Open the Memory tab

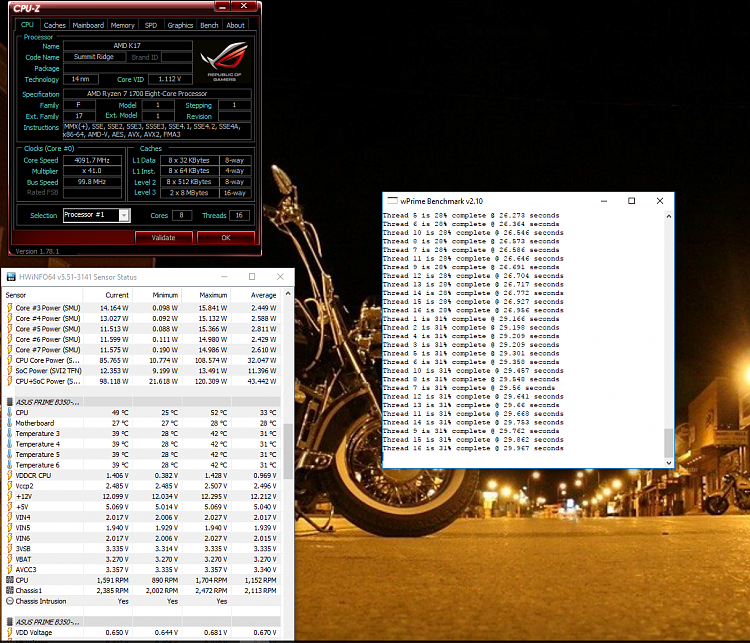pos(122,25)
